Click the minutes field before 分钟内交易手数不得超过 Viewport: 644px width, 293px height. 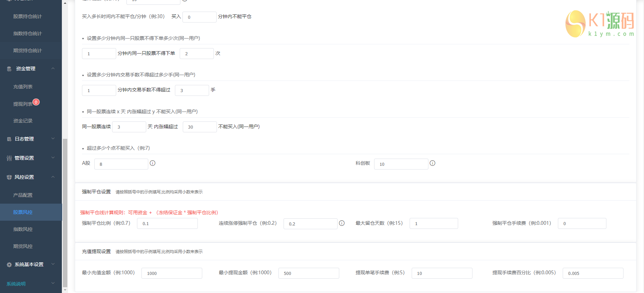tap(99, 90)
